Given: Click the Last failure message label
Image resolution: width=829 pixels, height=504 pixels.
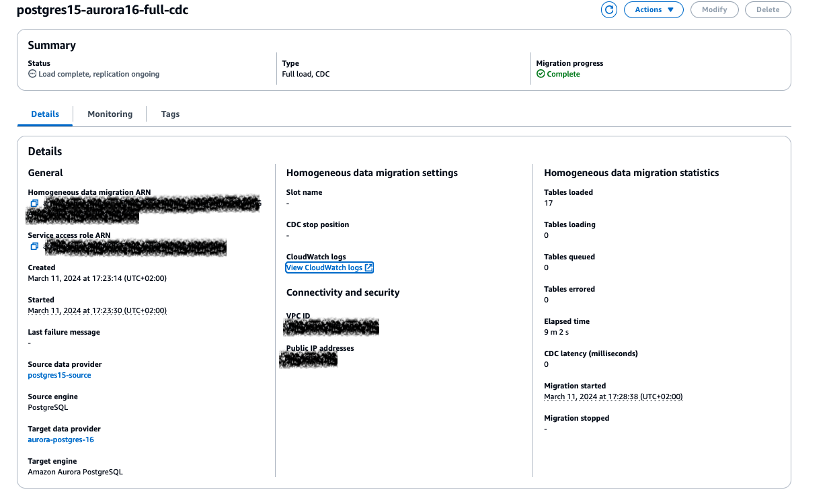Looking at the screenshot, I should pyautogui.click(x=64, y=332).
